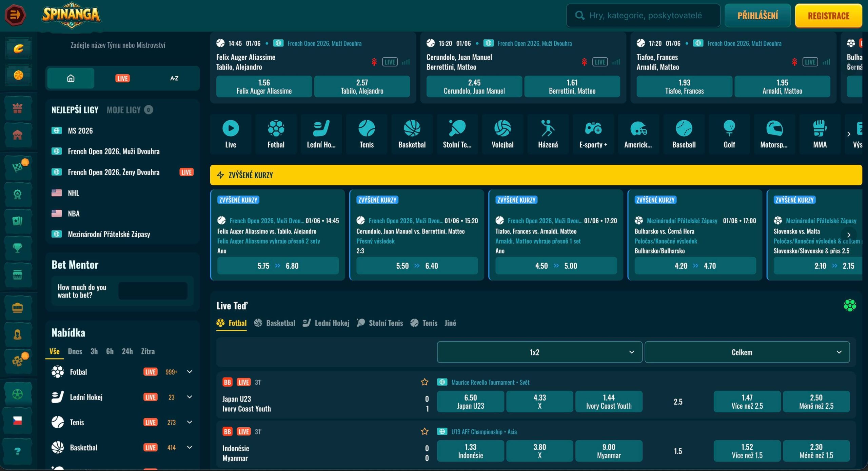The height and width of the screenshot is (471, 868).
Task: Select the MMA sport category icon
Action: [x=820, y=134]
